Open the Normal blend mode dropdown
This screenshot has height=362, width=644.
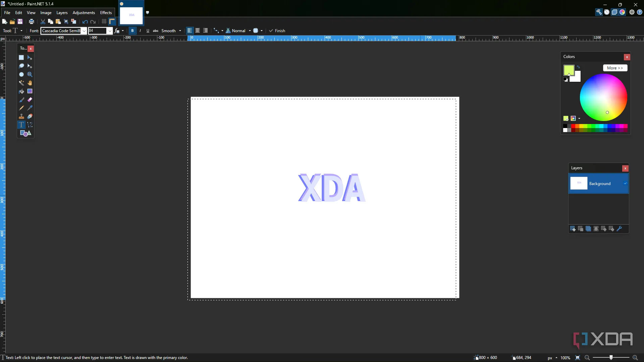[x=250, y=31]
